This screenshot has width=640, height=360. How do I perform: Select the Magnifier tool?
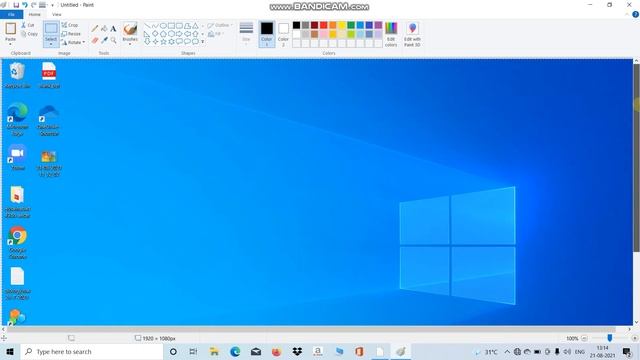(x=113, y=40)
